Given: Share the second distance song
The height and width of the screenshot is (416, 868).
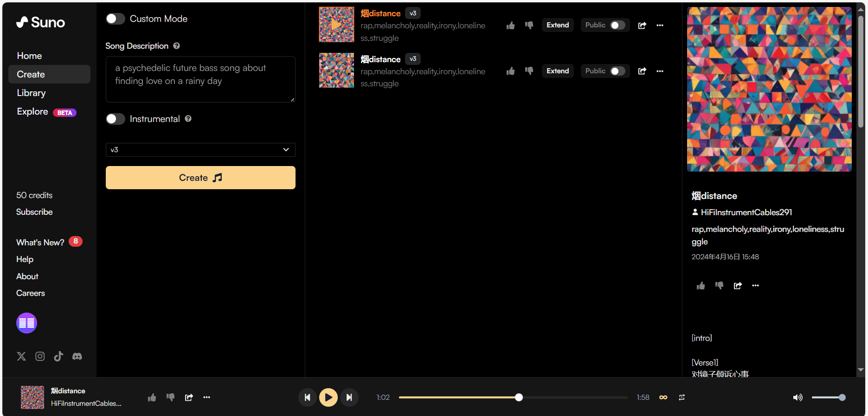Looking at the screenshot, I should pyautogui.click(x=642, y=71).
